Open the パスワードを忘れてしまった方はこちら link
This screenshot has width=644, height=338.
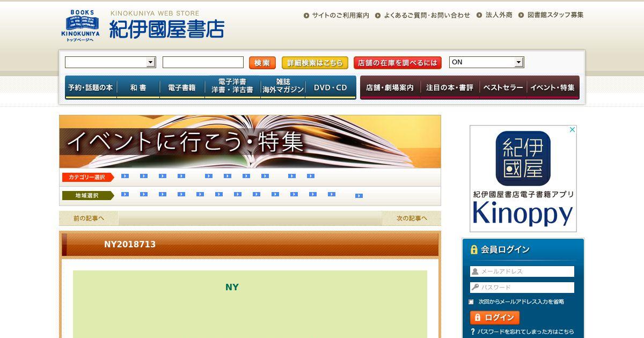coord(522,332)
